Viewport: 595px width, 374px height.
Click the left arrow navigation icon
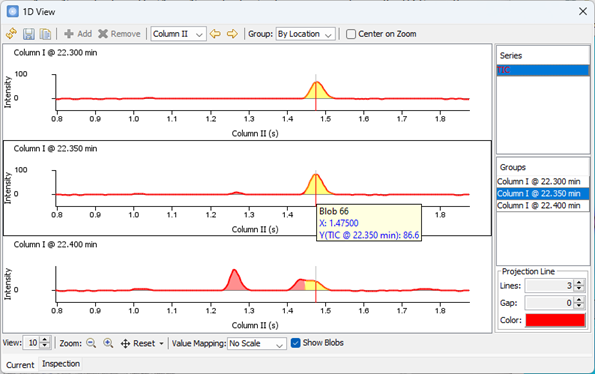tap(215, 34)
